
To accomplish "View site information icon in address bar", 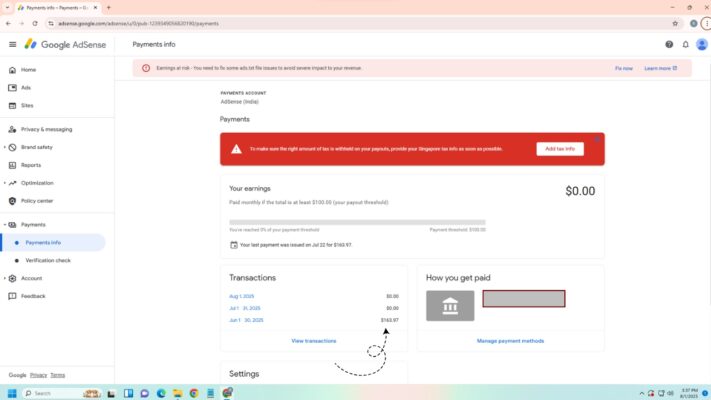I will (x=51, y=24).
